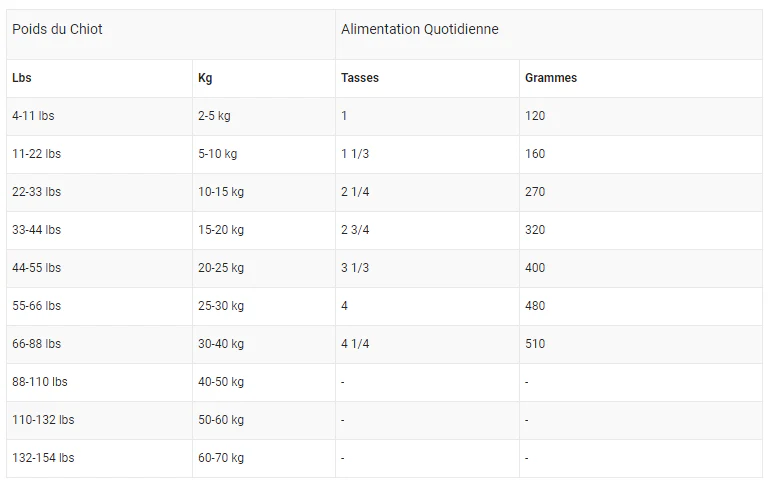Select the '88-110 lbs' cell
769x487 pixels.
tap(40, 382)
